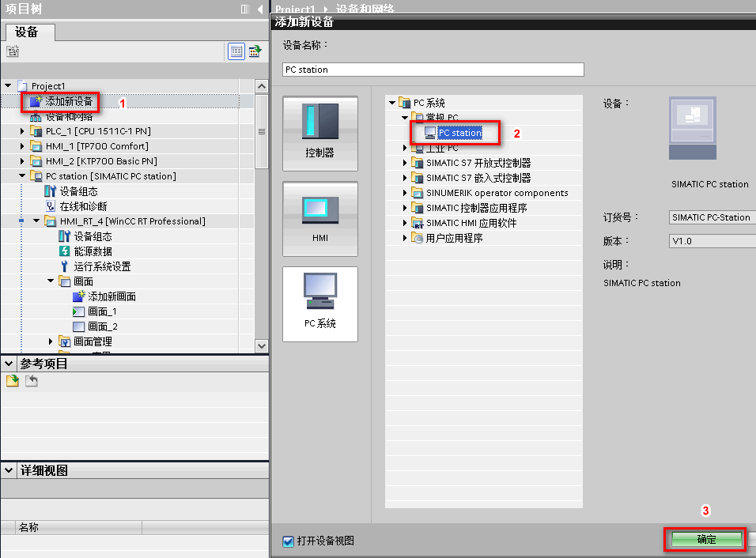Select 画面_2 in the project tree
The image size is (756, 558).
pos(103,326)
